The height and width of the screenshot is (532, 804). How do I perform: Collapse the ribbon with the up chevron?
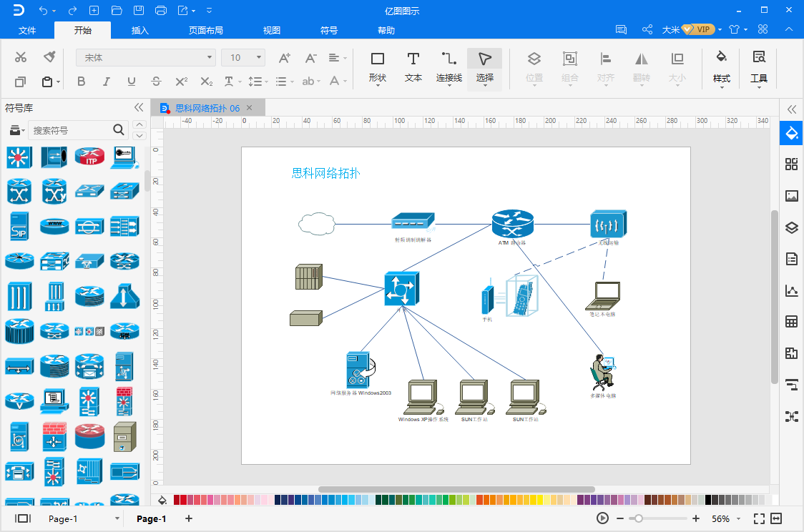click(788, 29)
